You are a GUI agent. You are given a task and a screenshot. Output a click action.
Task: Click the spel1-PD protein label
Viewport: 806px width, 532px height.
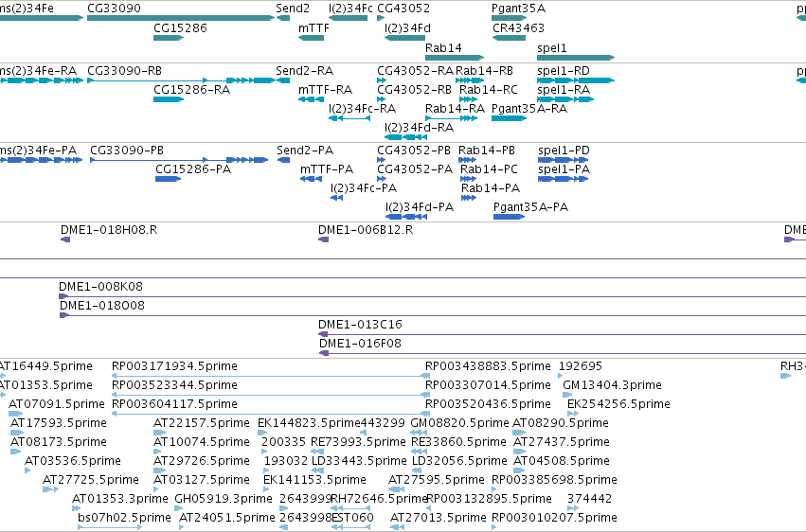click(x=564, y=150)
